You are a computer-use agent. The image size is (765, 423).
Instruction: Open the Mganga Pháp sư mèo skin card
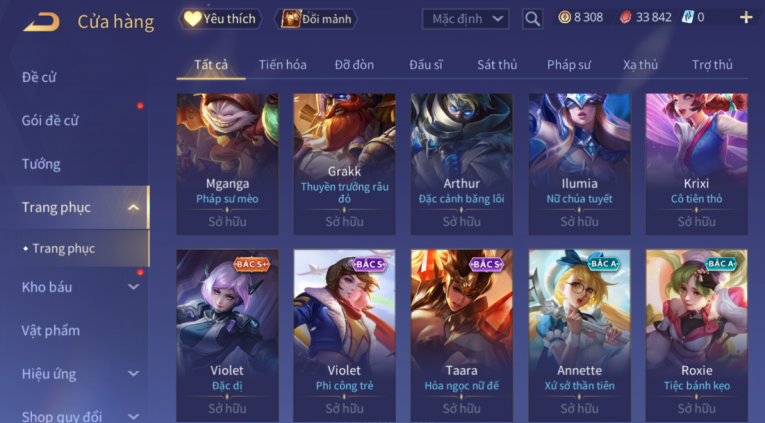pos(227,164)
